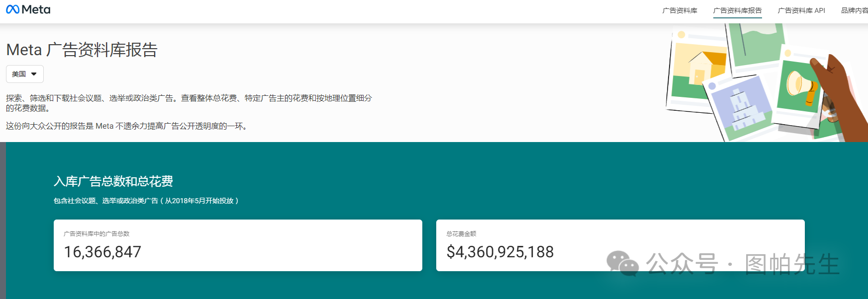Viewport: 868px width, 299px height.
Task: Click the Meta wordmark in header
Action: 36,9
